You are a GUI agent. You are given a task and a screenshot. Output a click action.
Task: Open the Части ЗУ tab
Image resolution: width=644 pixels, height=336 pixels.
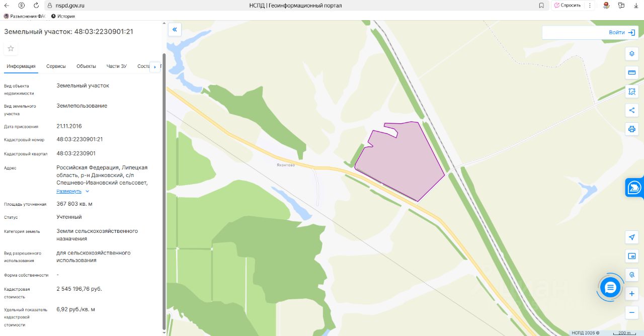(x=116, y=66)
